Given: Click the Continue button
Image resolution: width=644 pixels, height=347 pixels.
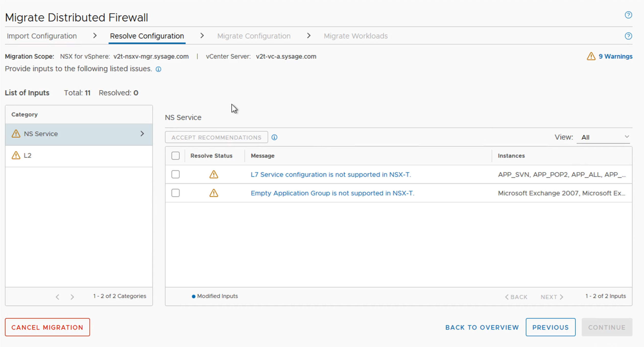Looking at the screenshot, I should (607, 327).
